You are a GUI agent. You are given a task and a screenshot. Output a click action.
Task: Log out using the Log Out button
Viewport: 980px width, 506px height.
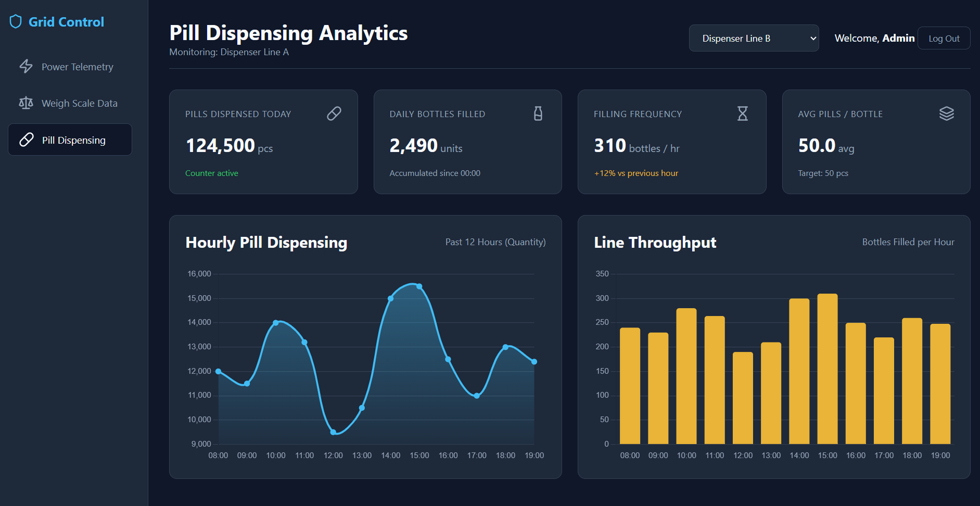(944, 38)
